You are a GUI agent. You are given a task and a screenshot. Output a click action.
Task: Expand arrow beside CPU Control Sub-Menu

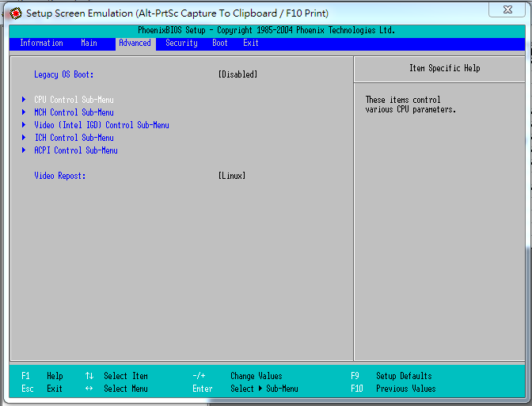pyautogui.click(x=24, y=100)
